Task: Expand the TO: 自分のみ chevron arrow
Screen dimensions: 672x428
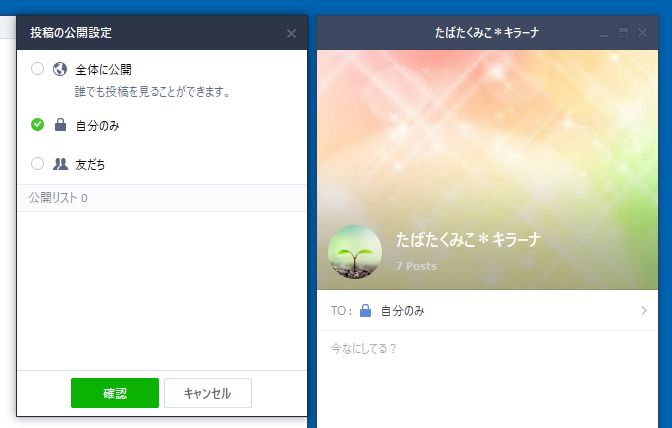Action: 644,311
